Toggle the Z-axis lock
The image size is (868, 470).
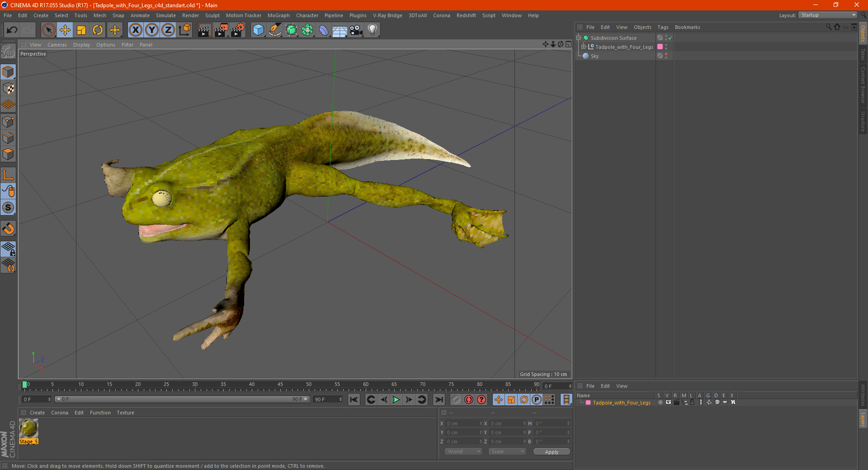[168, 30]
